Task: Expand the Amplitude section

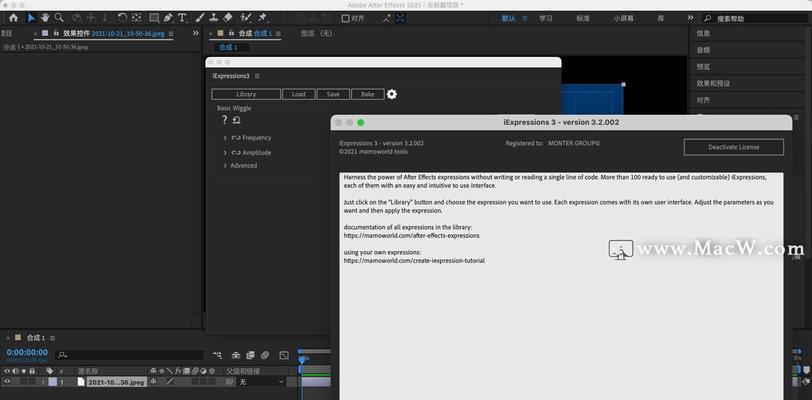Action: pyautogui.click(x=225, y=153)
